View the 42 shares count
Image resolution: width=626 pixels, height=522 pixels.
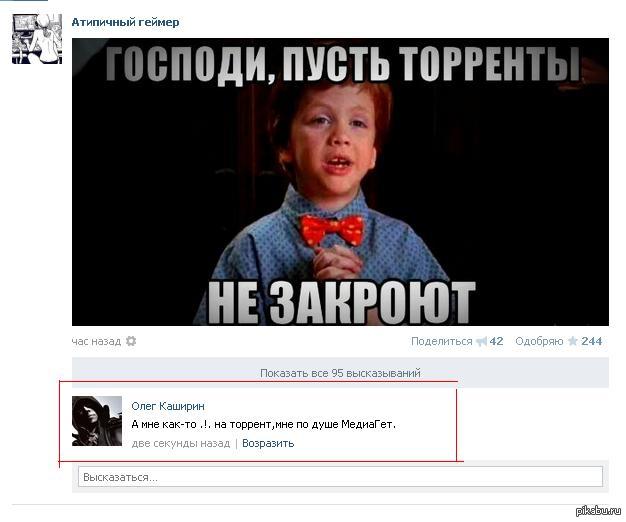[x=496, y=341]
